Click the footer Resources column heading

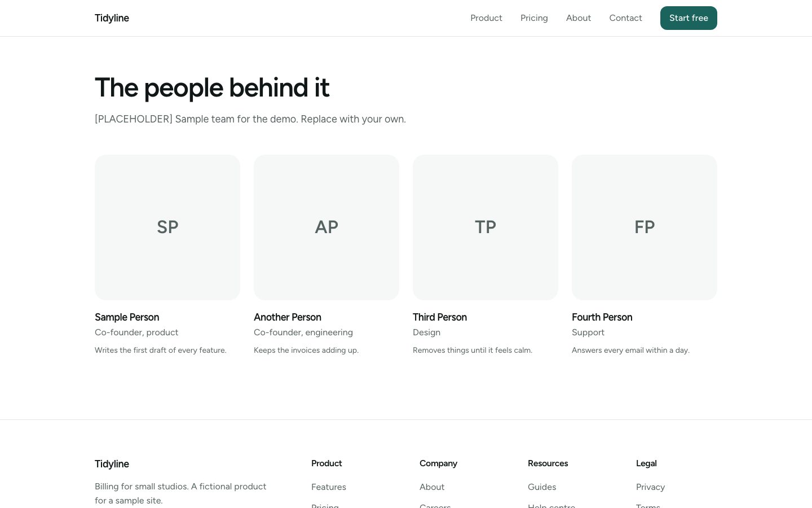[x=548, y=463]
